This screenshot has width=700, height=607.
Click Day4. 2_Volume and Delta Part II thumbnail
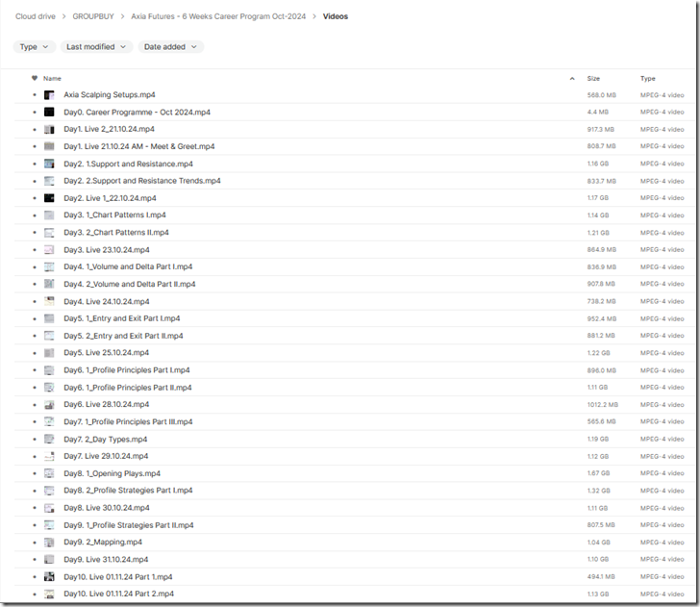[x=49, y=284]
